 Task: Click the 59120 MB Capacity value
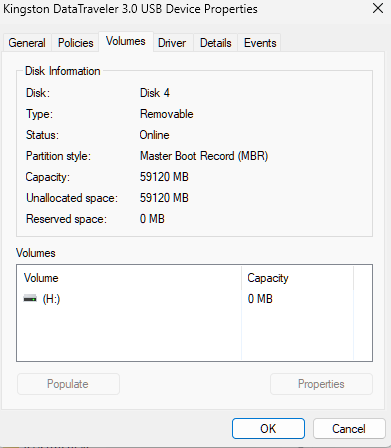pos(164,177)
